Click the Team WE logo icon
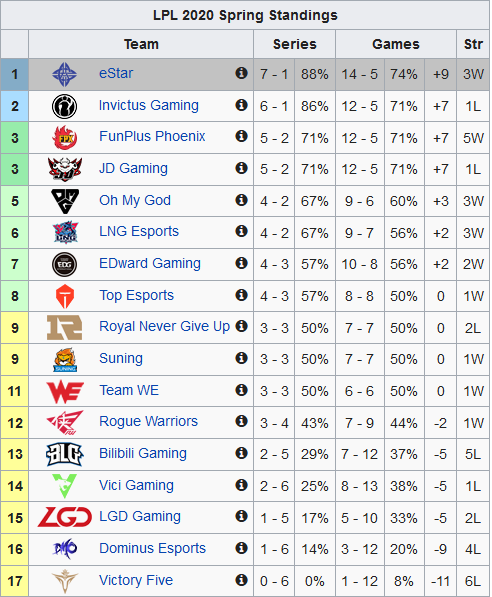 click(x=65, y=391)
